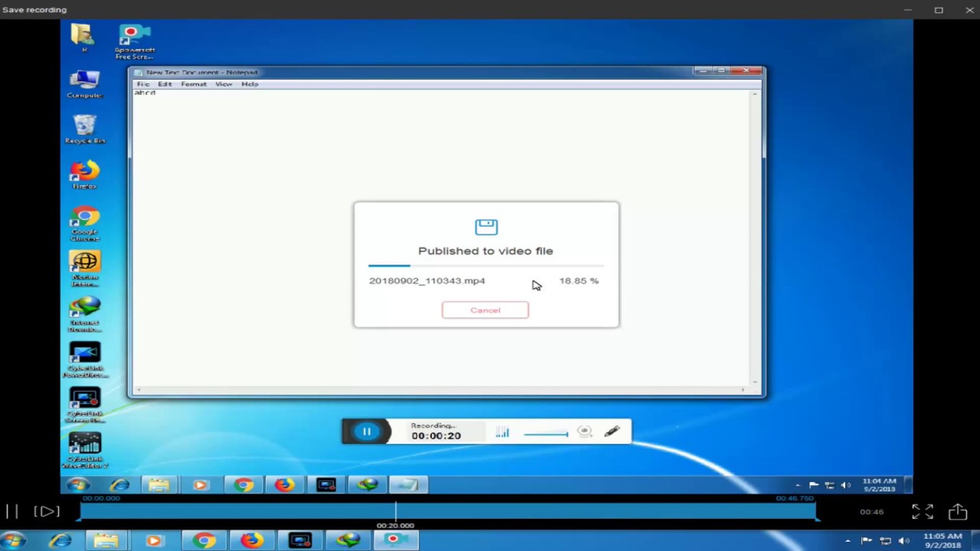The width and height of the screenshot is (980, 551).
Task: Click the Internet Download Manager desktop shortcut
Action: pos(85,315)
